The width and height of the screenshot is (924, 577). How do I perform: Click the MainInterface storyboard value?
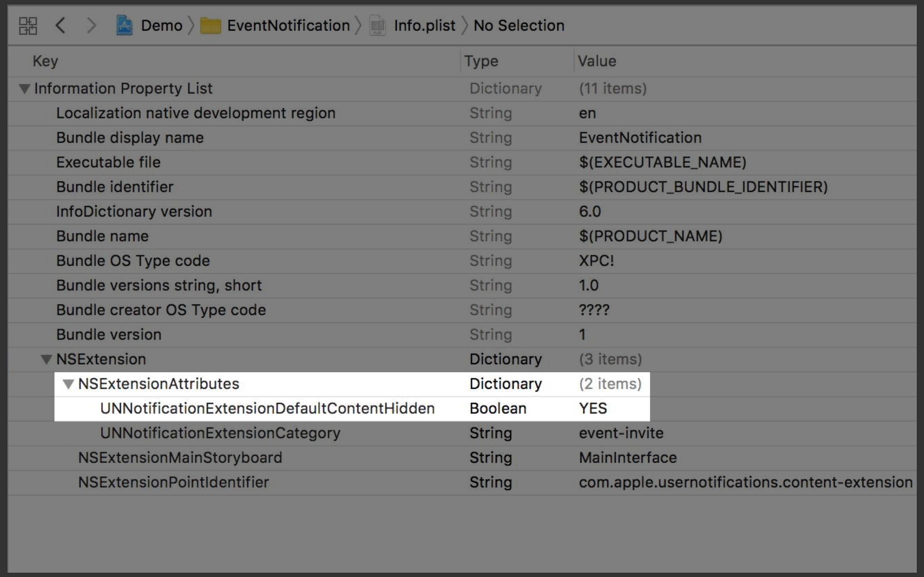pos(627,458)
